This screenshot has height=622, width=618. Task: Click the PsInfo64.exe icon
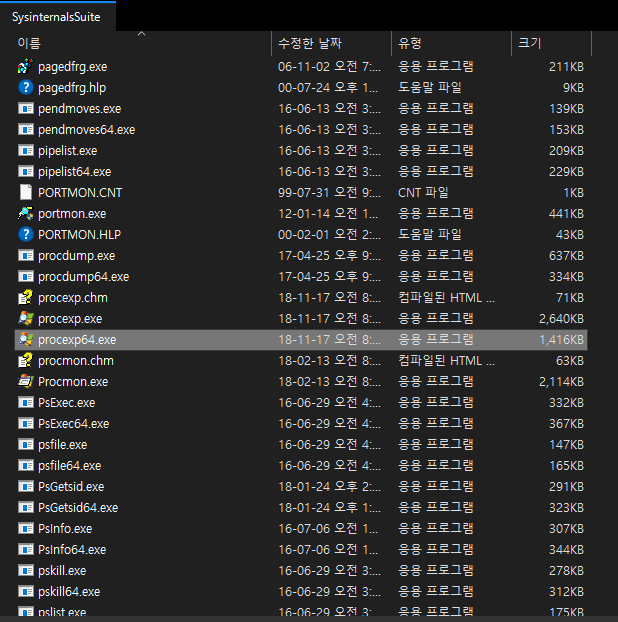[x=26, y=550]
